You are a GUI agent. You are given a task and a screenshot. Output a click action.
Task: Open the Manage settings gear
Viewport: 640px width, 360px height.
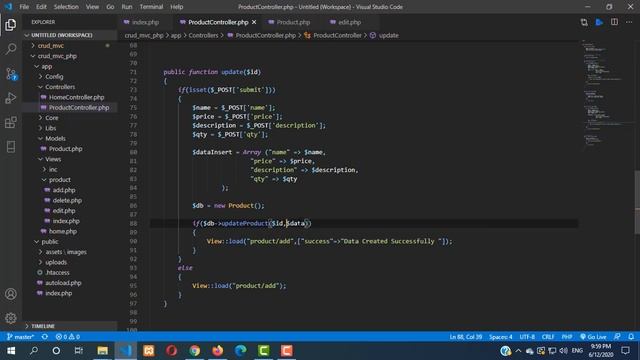click(11, 318)
